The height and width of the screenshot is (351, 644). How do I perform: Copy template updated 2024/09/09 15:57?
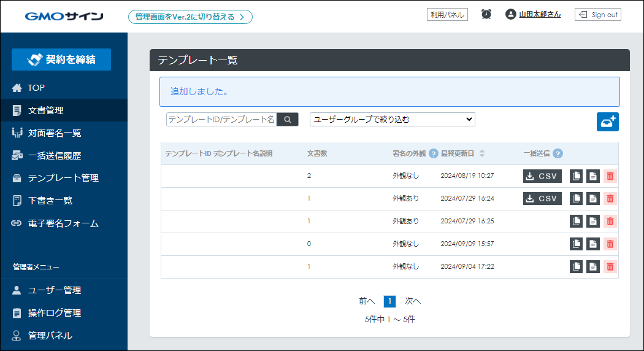(577, 244)
